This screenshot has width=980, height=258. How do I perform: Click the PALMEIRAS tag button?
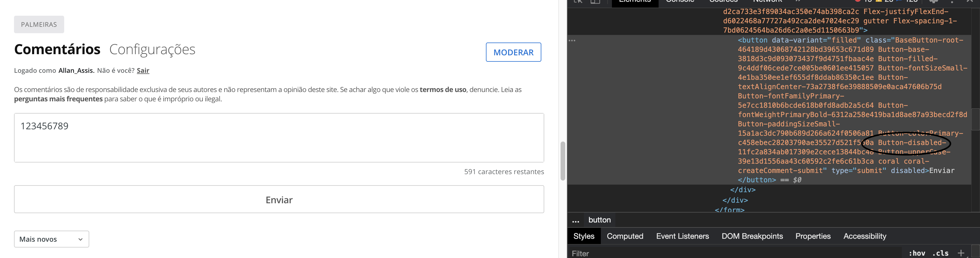[39, 24]
